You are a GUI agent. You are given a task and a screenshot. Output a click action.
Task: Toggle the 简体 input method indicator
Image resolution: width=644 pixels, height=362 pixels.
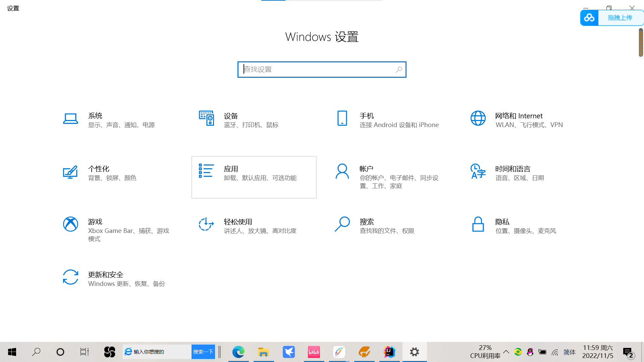click(x=569, y=352)
